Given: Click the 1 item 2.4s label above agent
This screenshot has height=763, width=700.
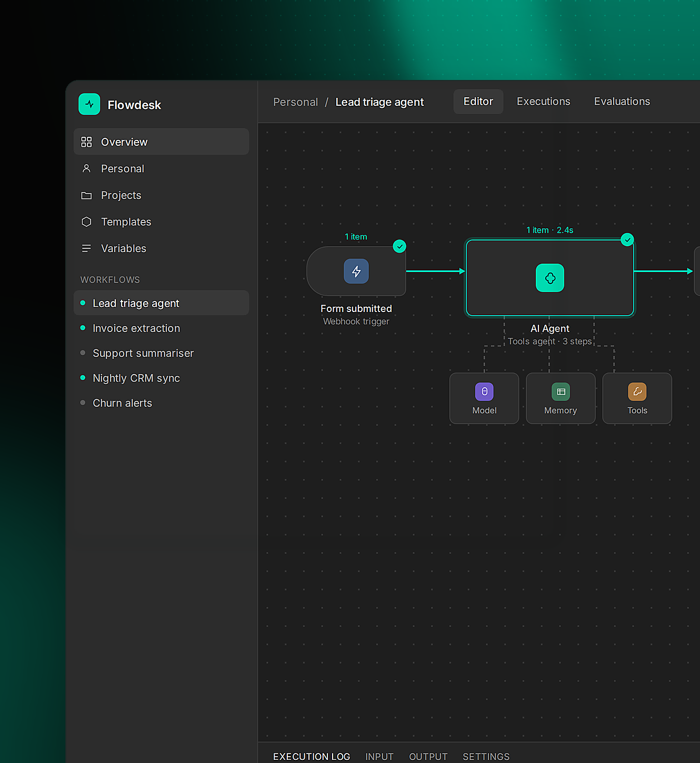Looking at the screenshot, I should click(x=550, y=230).
